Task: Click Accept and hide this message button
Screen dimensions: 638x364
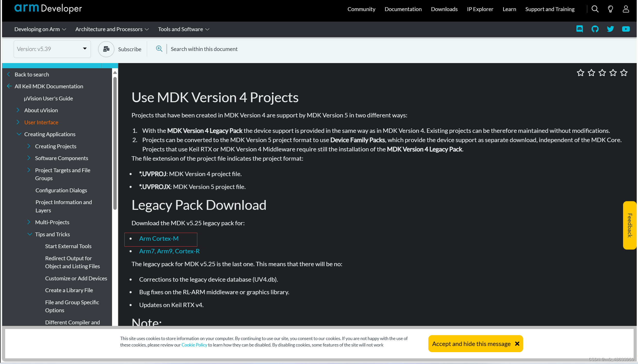Action: tap(475, 344)
